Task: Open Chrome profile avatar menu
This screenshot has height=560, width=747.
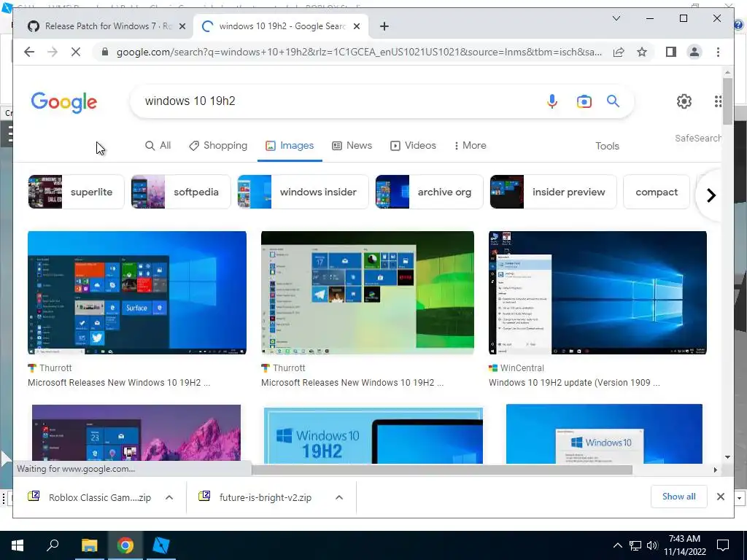Action: point(694,52)
